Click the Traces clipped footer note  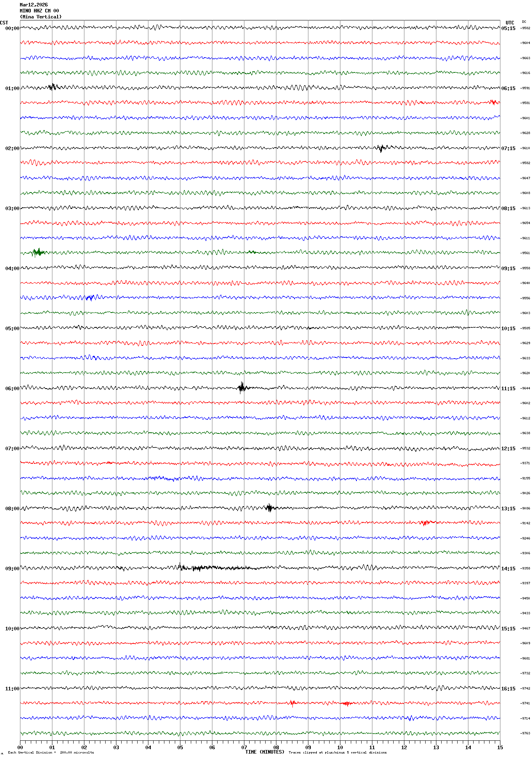click(x=338, y=752)
